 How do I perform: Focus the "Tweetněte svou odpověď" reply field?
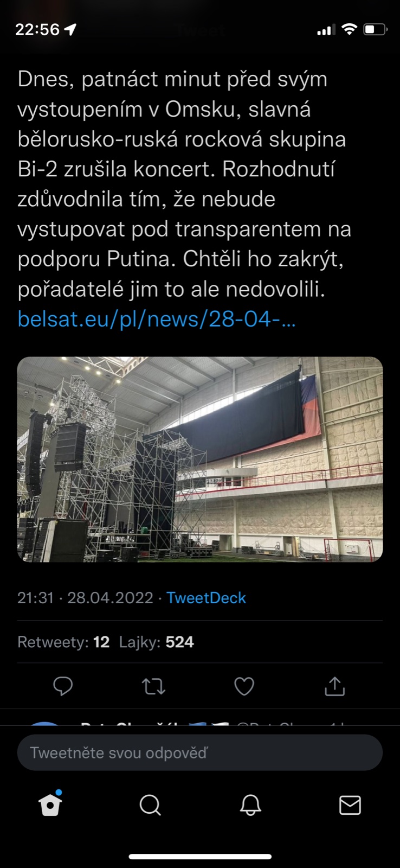click(200, 752)
